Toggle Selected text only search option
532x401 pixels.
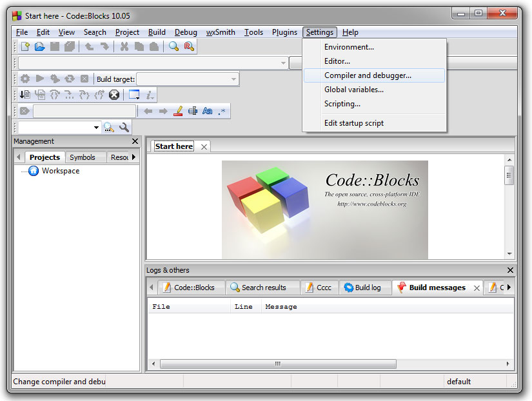point(193,111)
